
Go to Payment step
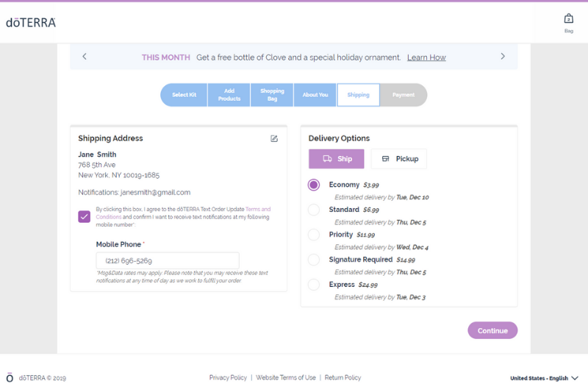point(404,95)
